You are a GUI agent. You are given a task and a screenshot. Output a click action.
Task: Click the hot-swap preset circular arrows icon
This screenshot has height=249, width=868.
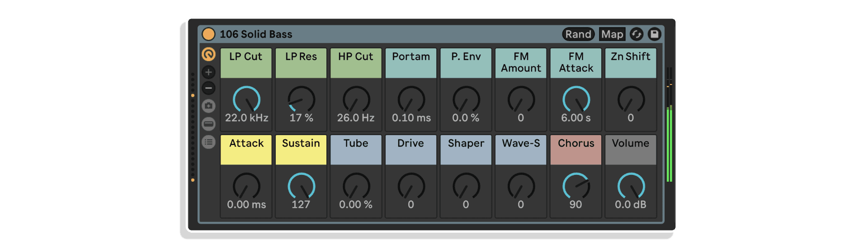(x=637, y=34)
